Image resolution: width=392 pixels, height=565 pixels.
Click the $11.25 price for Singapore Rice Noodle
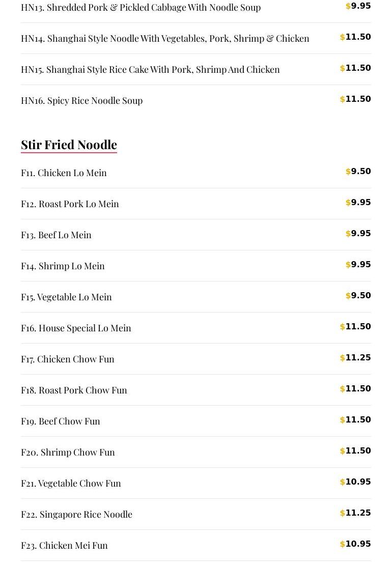(x=355, y=513)
